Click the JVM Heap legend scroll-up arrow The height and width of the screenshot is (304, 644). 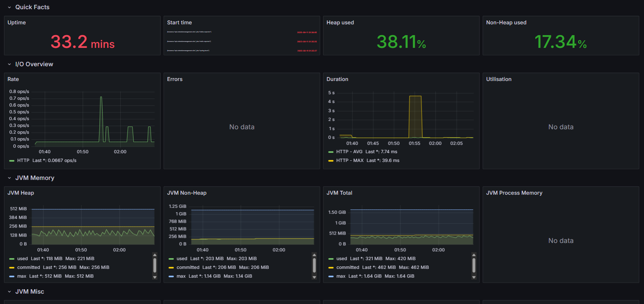[x=155, y=255]
